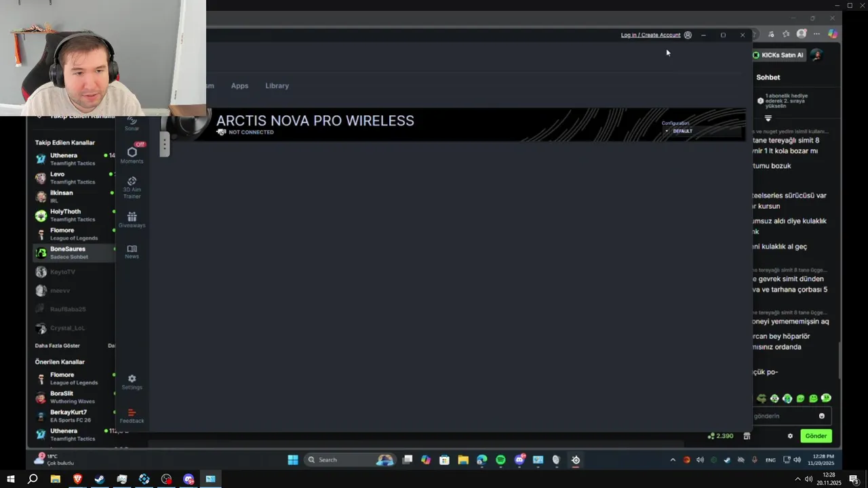The height and width of the screenshot is (488, 868).
Task: Open Discord on streamed taskbar
Action: point(519,460)
